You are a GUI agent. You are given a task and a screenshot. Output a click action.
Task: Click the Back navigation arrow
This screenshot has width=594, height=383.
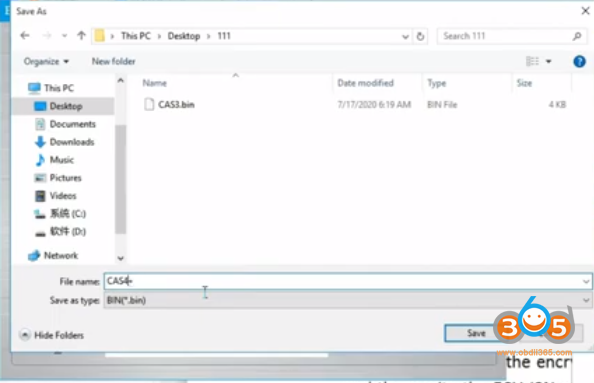click(25, 36)
